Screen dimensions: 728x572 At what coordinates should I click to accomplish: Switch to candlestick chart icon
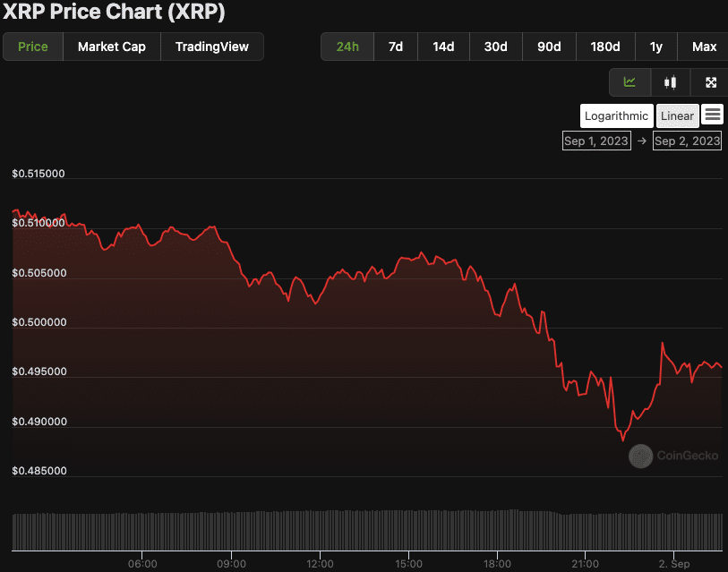click(670, 82)
